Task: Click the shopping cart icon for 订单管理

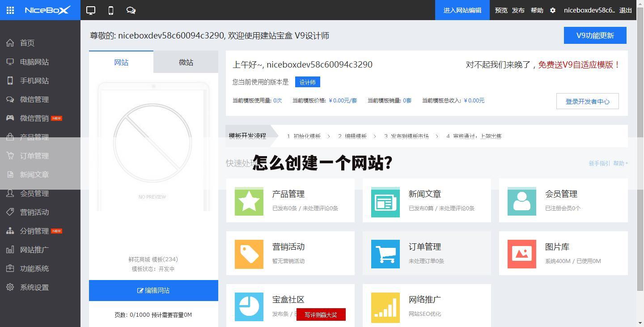Action: [x=385, y=254]
